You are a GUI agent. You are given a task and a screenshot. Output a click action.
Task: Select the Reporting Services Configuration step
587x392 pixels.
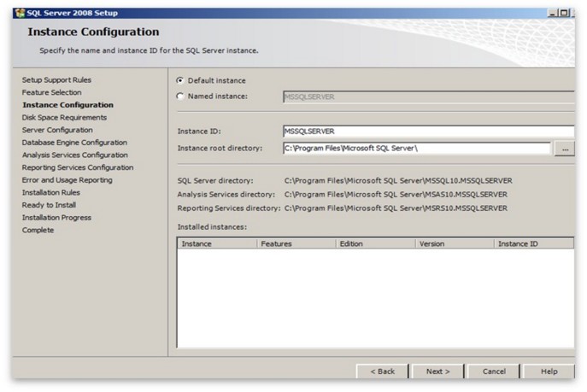tap(78, 167)
